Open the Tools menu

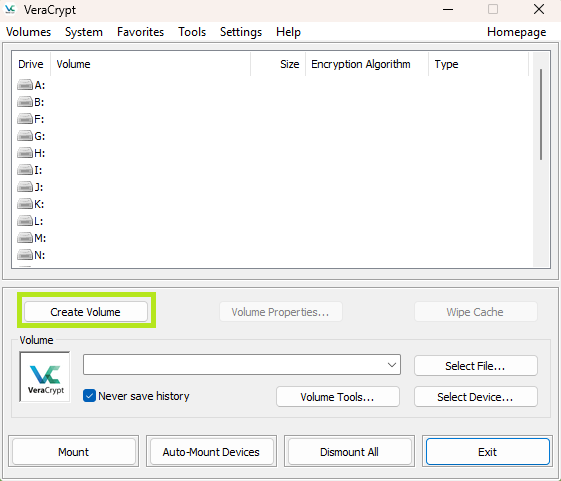tap(192, 32)
